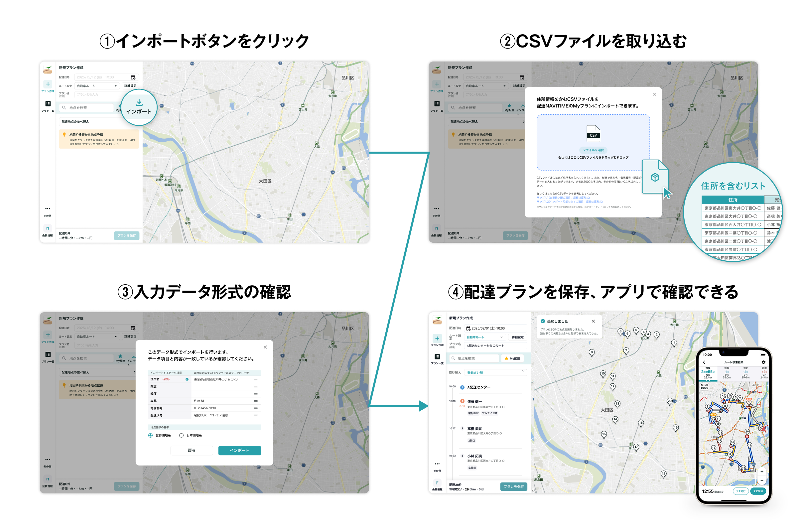798x532 pixels.
Task: Zoom out with phone map minus button
Action: coord(762,480)
